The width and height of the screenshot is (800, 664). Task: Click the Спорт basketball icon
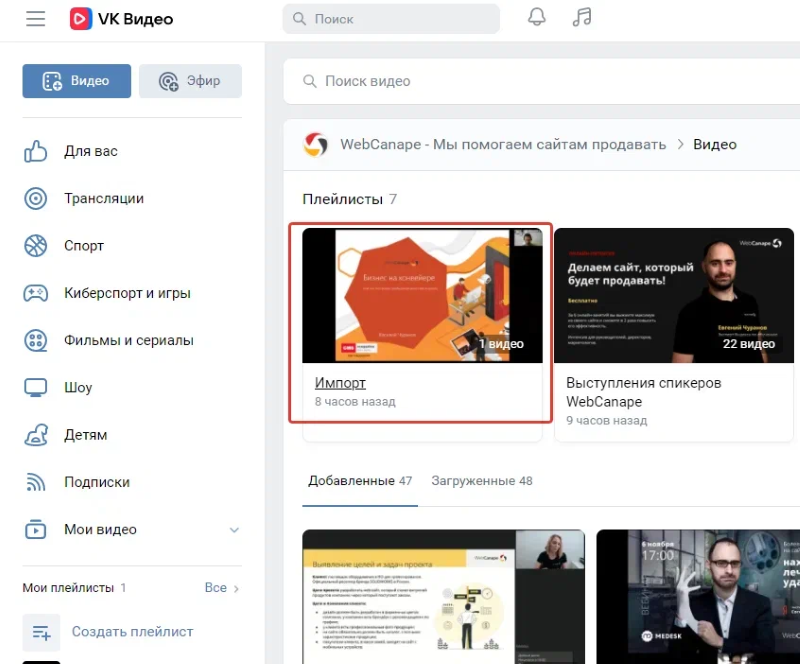tap(36, 246)
